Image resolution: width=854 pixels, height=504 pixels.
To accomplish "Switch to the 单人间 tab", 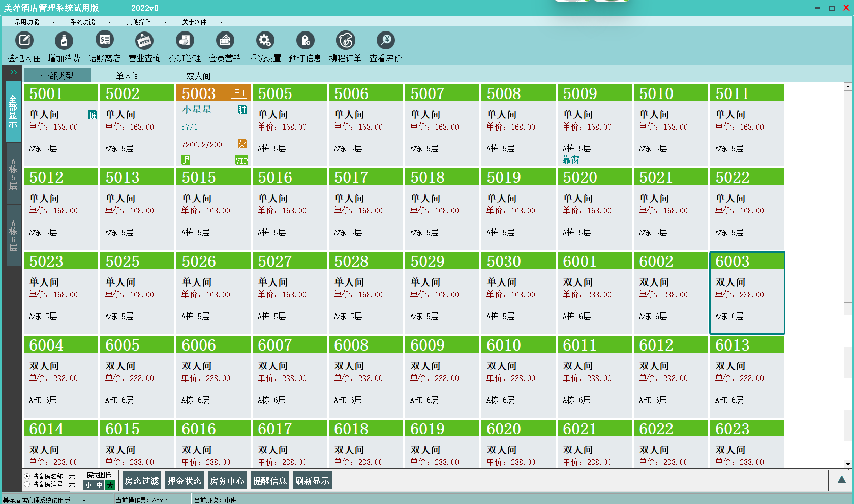I will [128, 76].
